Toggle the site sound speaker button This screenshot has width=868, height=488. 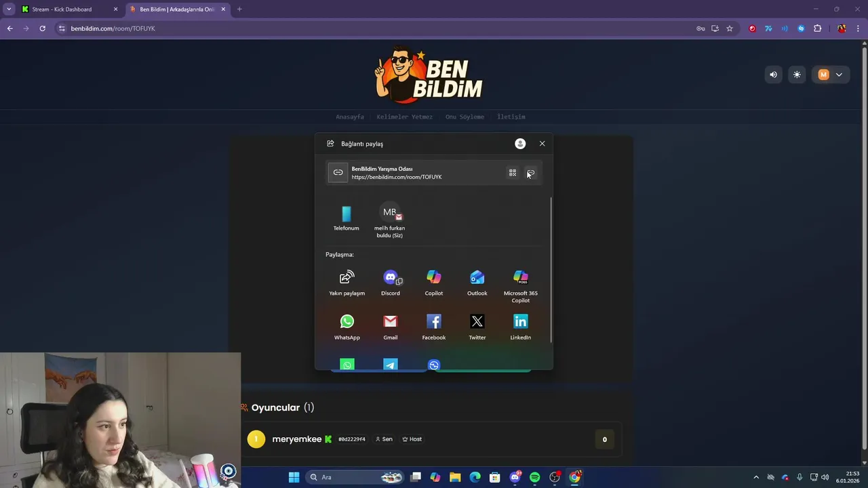pyautogui.click(x=773, y=75)
